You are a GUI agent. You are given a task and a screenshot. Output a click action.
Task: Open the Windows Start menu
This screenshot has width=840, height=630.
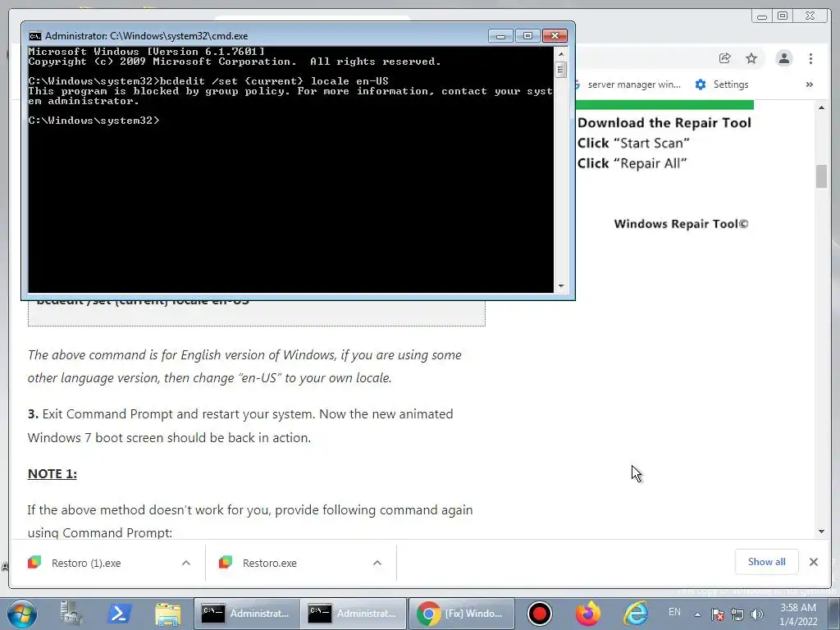coord(21,614)
